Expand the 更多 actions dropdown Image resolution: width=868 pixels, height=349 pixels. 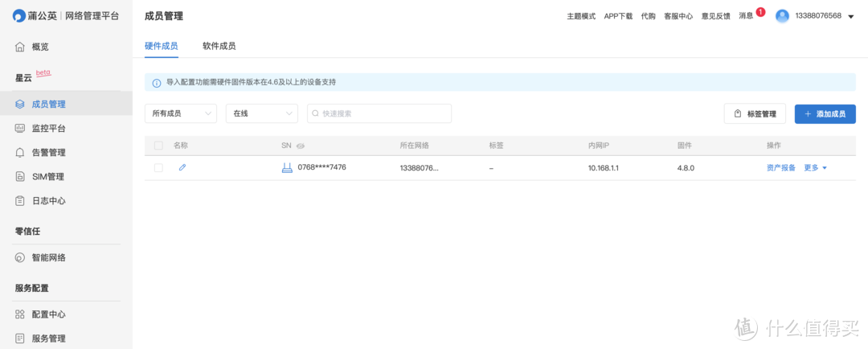click(x=816, y=168)
